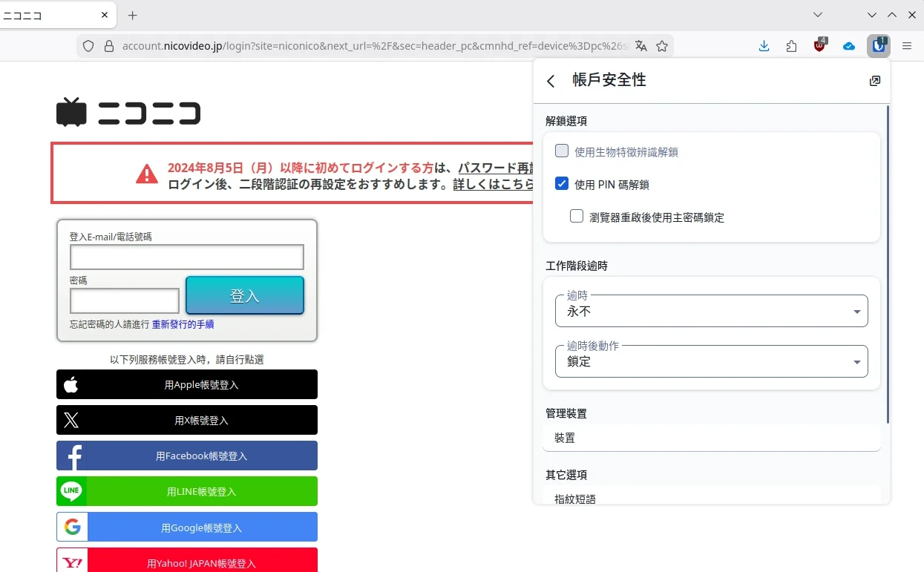
Task: Click the tracking protection shield icon
Action: click(88, 46)
